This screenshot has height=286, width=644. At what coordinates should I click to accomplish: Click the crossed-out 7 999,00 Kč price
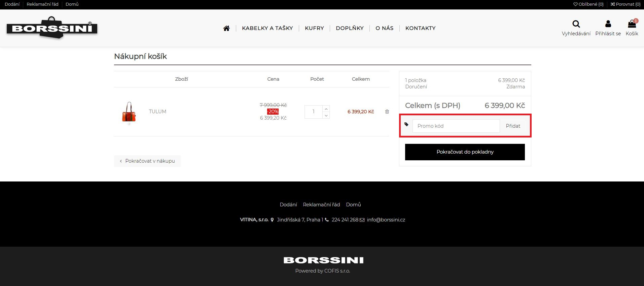click(x=273, y=105)
